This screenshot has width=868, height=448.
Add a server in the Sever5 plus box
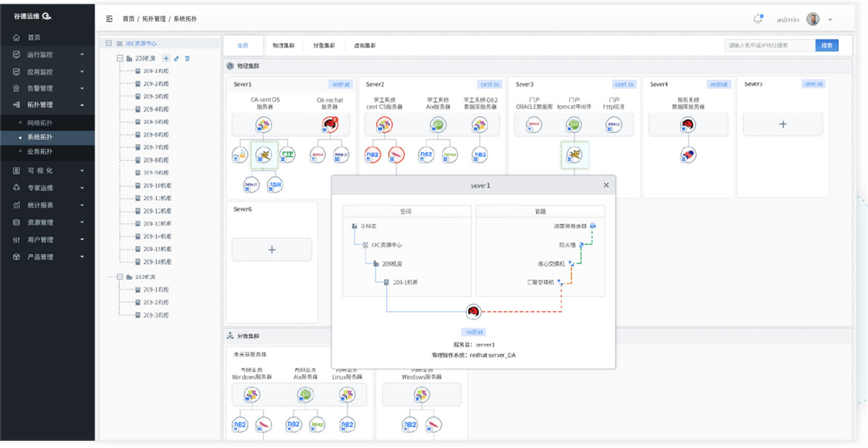point(782,125)
